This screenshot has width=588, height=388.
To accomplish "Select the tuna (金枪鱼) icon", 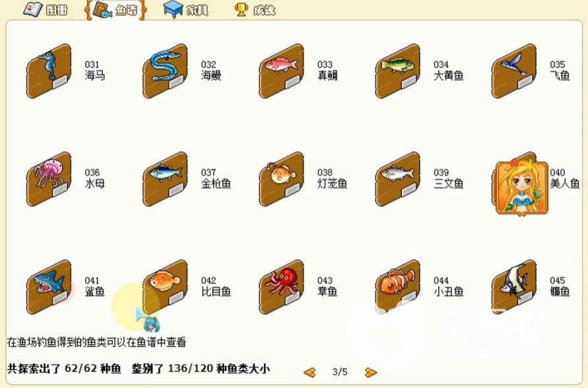I will 165,179.
